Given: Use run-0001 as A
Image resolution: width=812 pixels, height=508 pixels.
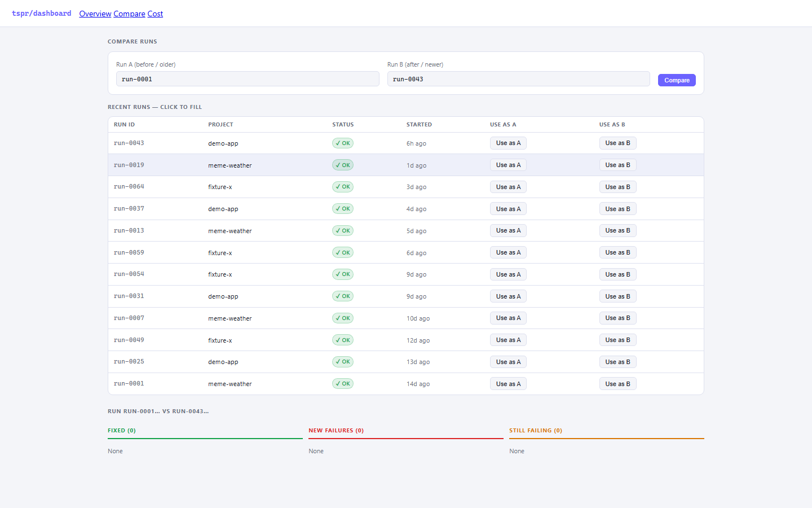Looking at the screenshot, I should [x=508, y=384].
